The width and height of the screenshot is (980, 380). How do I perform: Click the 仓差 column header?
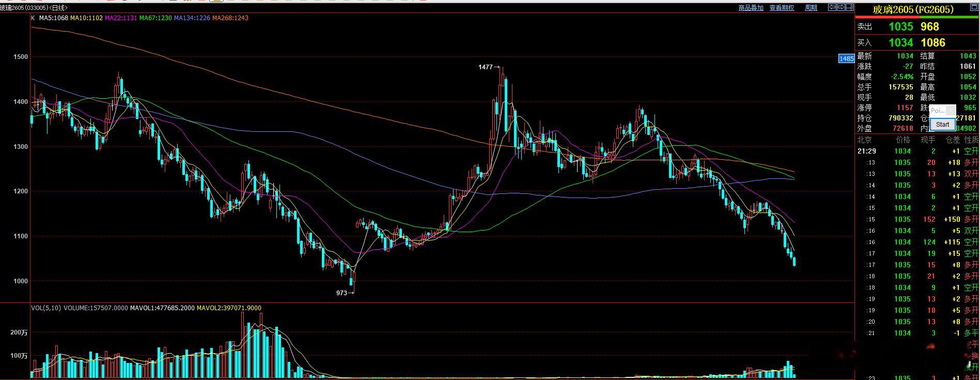(953, 140)
